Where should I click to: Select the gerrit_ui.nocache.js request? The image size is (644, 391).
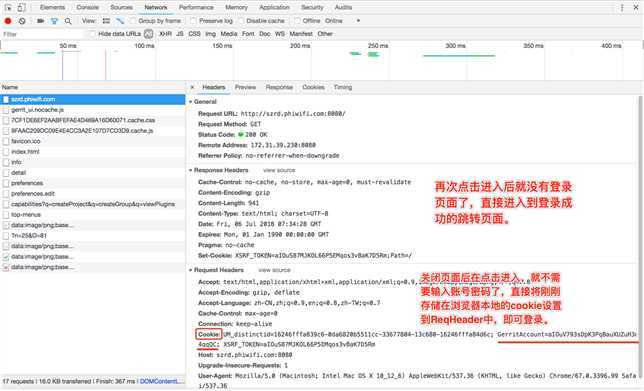(93, 110)
